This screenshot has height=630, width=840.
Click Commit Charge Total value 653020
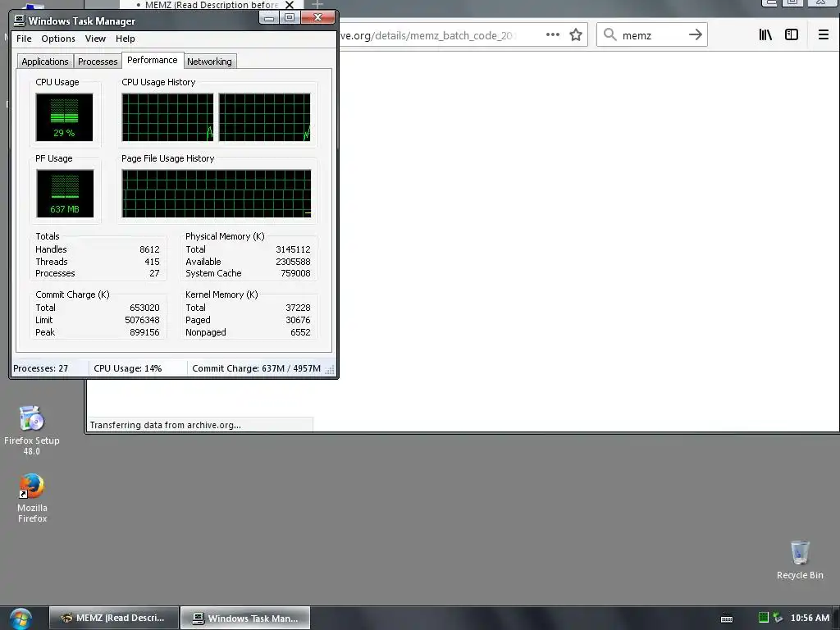[x=144, y=308]
